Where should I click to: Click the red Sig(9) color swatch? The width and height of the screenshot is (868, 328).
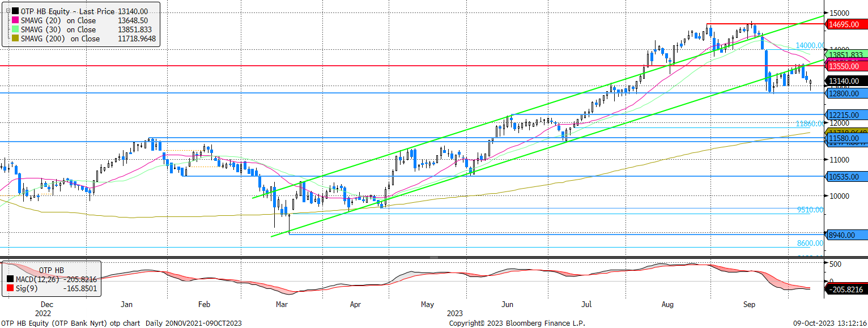11,288
